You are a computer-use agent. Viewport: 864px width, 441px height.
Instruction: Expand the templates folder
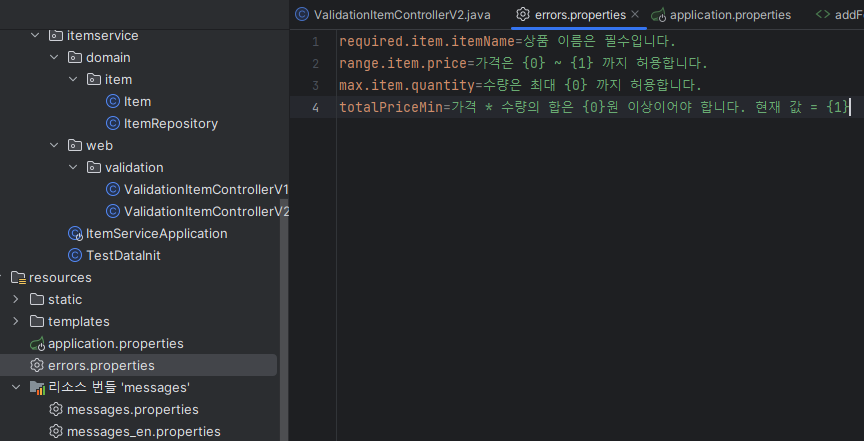coord(16,321)
